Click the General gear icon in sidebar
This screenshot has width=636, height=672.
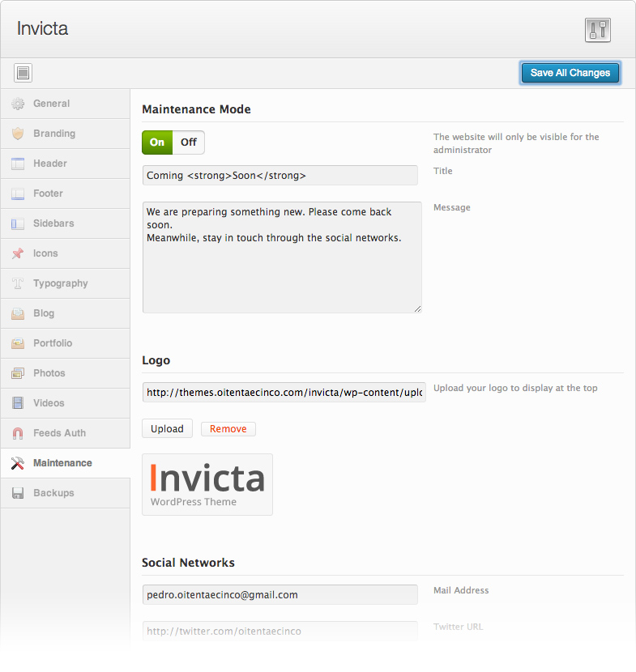[18, 104]
